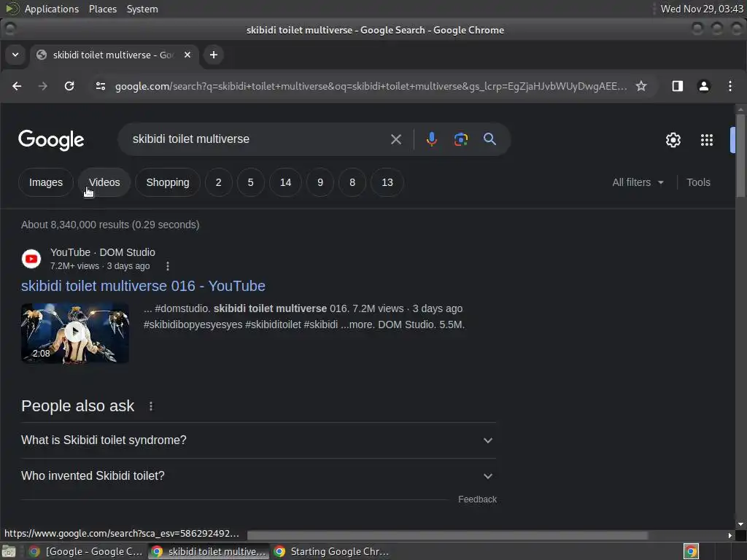Click the horizontal scrollbar thumb
747x560 pixels.
click(447, 536)
